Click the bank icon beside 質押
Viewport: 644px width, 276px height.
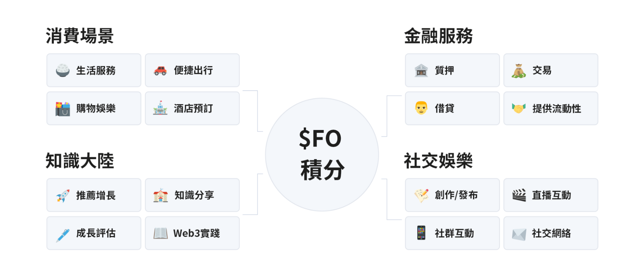pos(421,70)
